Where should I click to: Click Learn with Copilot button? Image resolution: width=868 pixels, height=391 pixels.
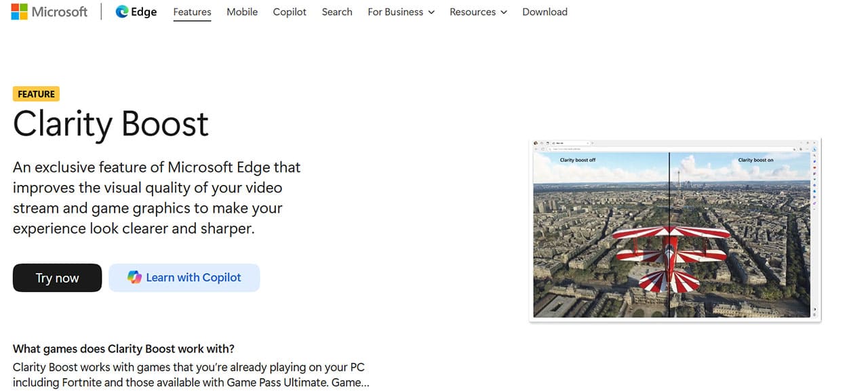click(x=184, y=278)
